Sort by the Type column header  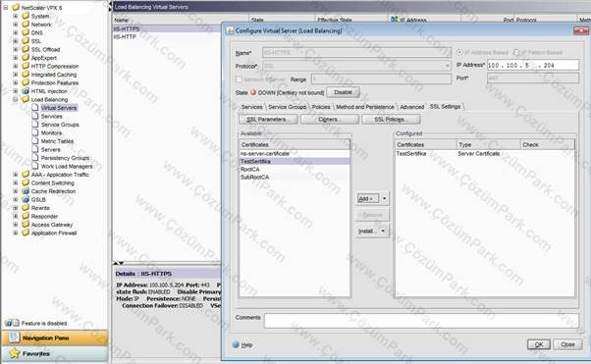click(x=488, y=144)
